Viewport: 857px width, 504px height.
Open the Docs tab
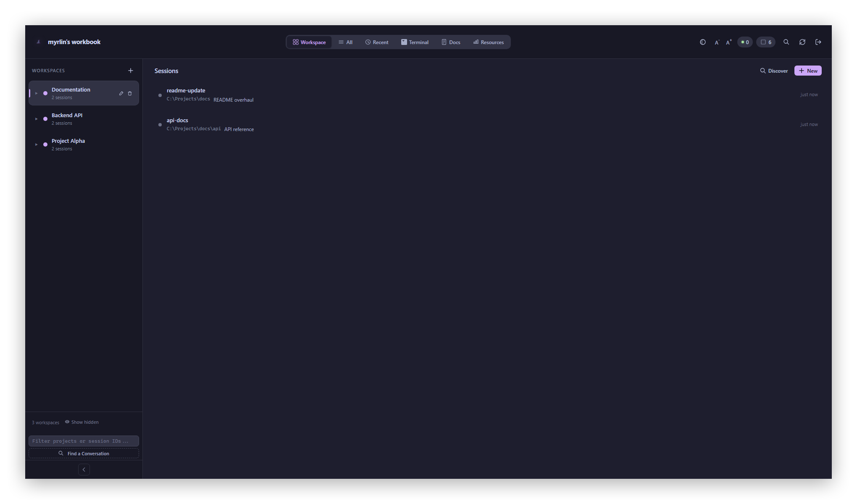point(451,42)
